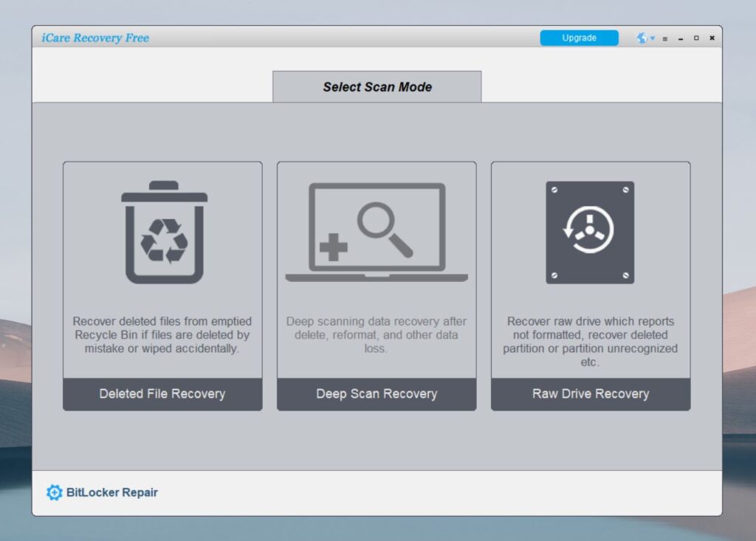Open the language globe icon
Viewport: 756px width, 541px height.
pyautogui.click(x=641, y=38)
